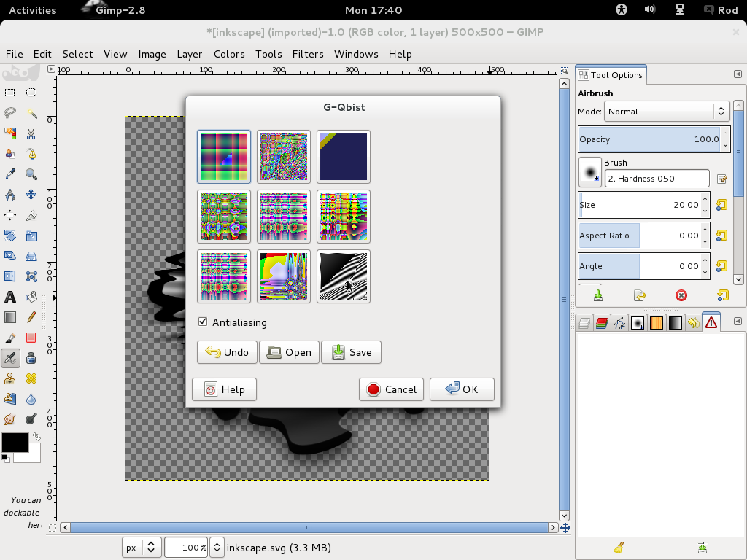Open the Mode Normal dropdown

point(667,112)
